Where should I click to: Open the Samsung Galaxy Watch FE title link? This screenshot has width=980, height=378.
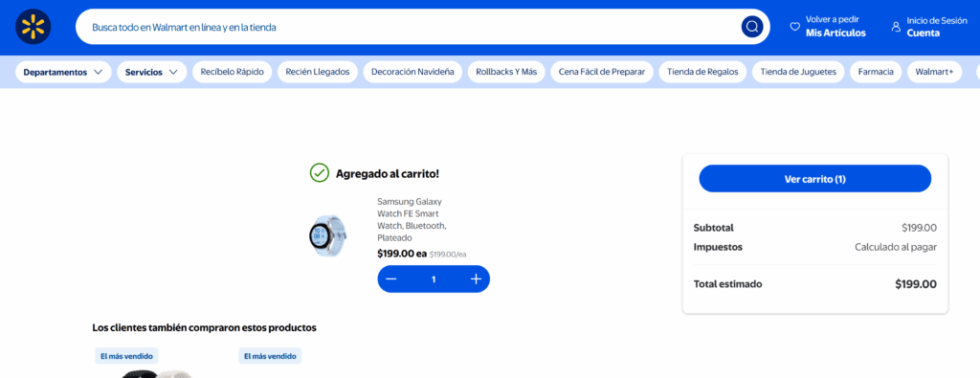coord(412,220)
